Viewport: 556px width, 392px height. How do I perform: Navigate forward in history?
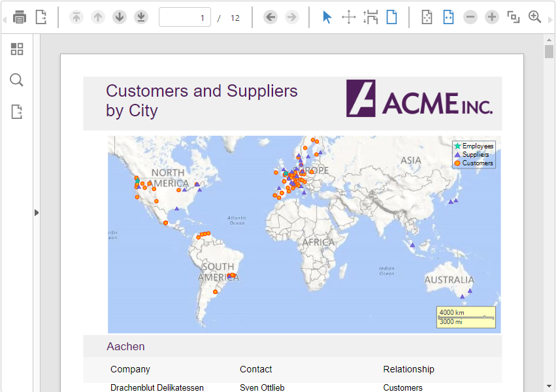tap(292, 17)
